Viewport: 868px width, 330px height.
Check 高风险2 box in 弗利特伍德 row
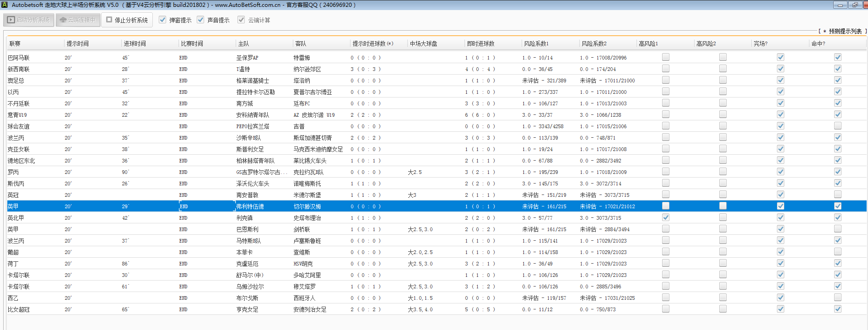[723, 206]
